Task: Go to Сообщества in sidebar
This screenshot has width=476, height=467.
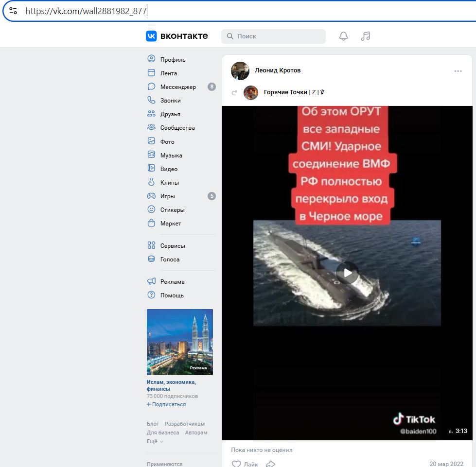Action: coord(177,128)
